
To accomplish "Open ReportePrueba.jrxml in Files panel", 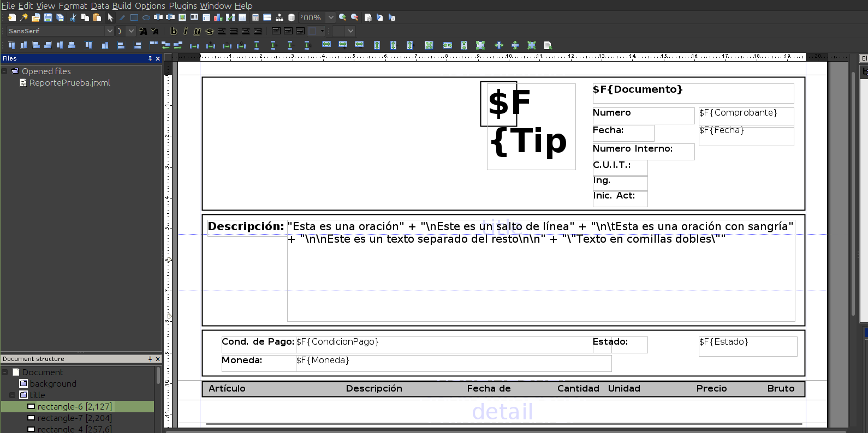I will (69, 83).
